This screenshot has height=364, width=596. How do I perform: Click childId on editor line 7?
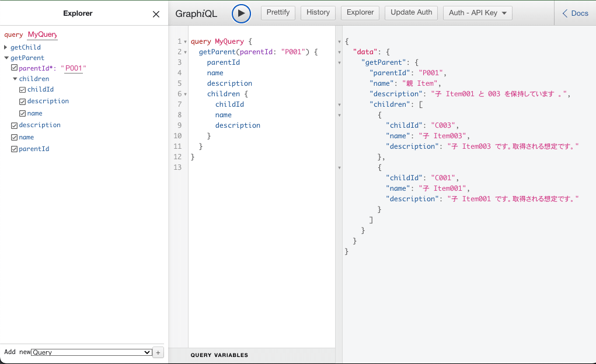229,104
